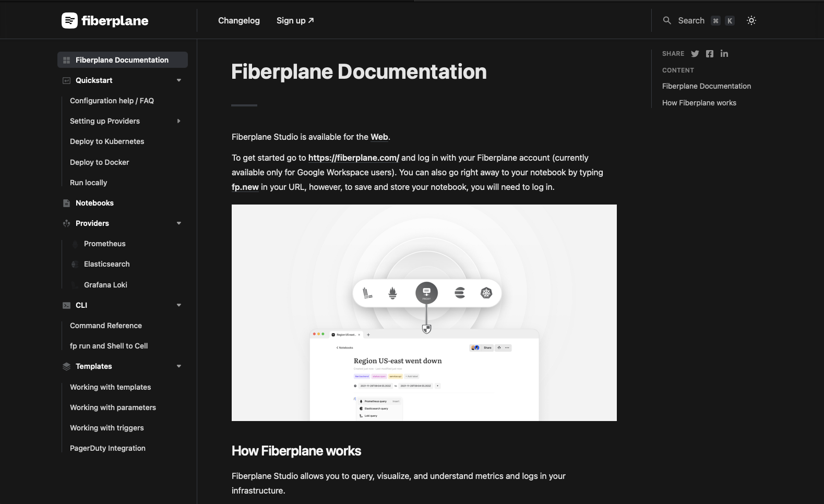Viewport: 824px width, 504px height.
Task: Open fp run and Shell to Cell
Action: click(x=109, y=346)
